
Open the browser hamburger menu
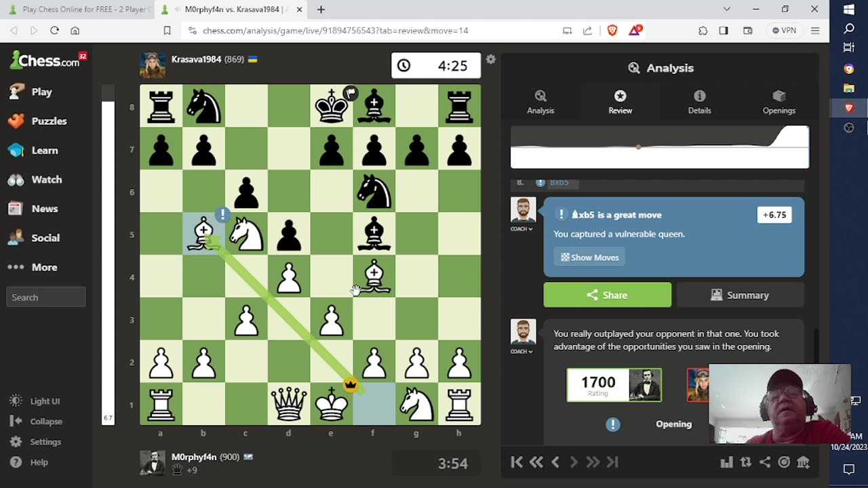(x=815, y=30)
